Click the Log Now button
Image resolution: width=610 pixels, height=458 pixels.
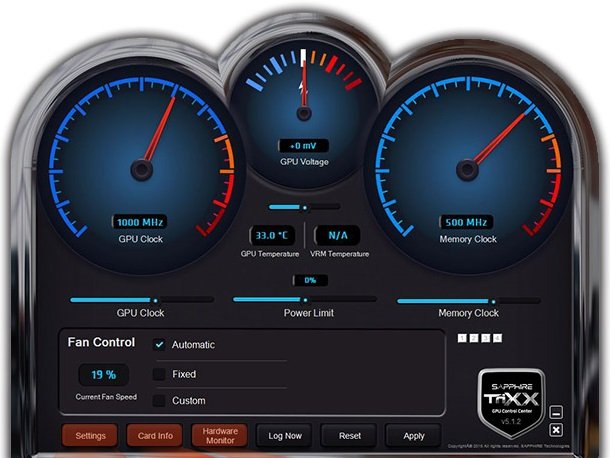(285, 435)
